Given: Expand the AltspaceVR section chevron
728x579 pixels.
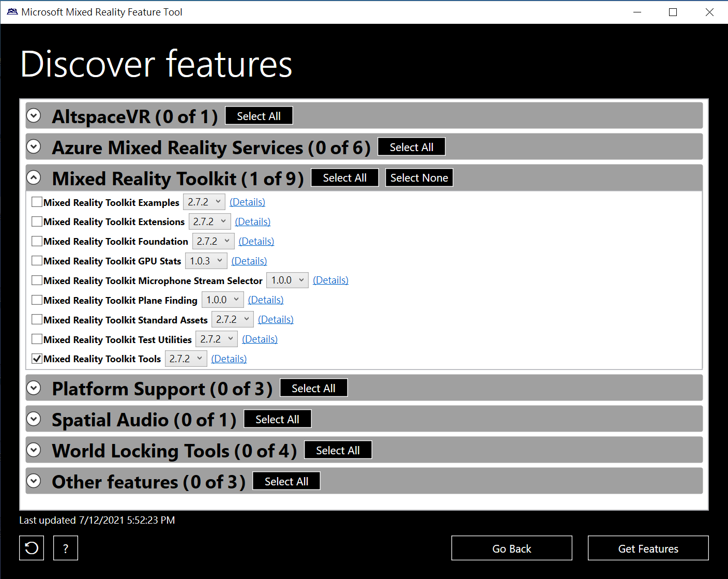Looking at the screenshot, I should (34, 115).
